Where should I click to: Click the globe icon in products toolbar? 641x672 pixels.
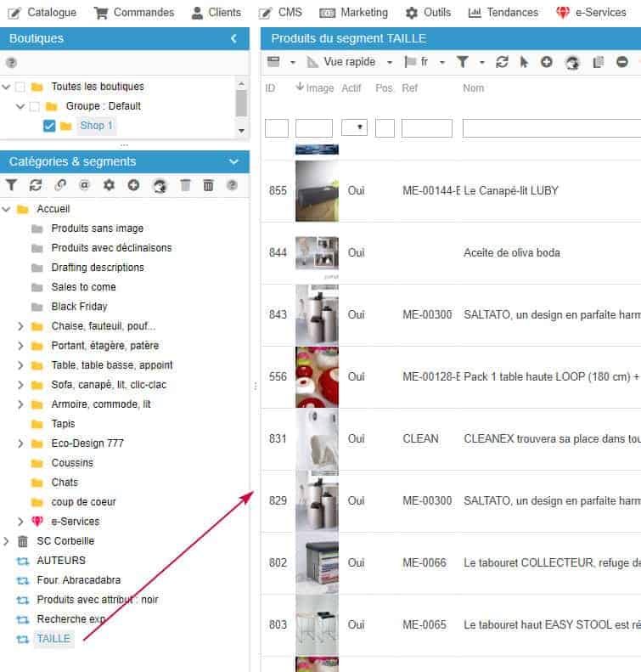[x=572, y=63]
